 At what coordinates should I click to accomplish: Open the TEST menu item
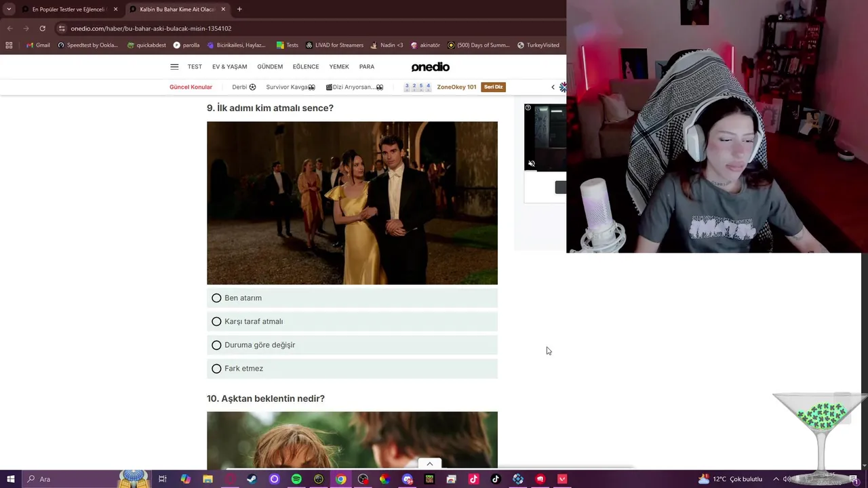pos(195,66)
